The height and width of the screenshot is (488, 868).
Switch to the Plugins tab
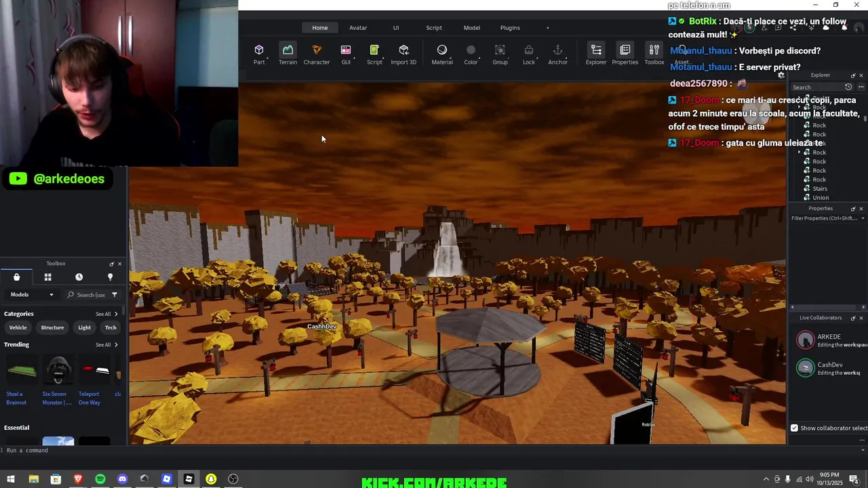[x=510, y=28]
